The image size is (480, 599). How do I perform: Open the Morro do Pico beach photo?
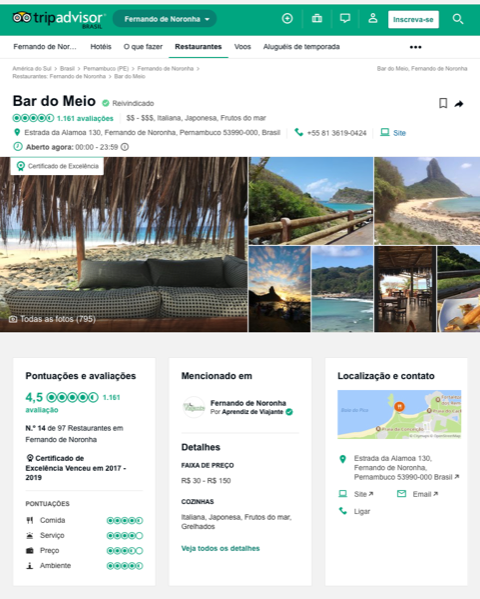427,201
